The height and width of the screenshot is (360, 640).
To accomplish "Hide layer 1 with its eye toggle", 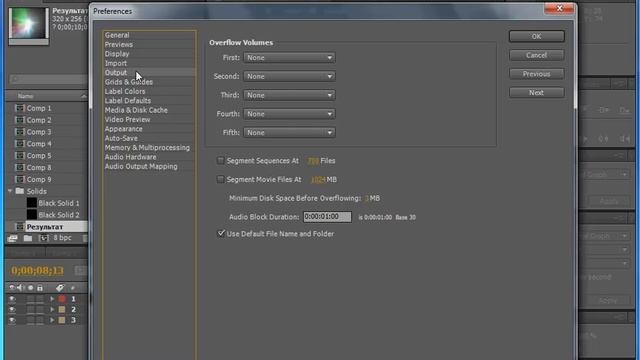I will (x=12, y=299).
